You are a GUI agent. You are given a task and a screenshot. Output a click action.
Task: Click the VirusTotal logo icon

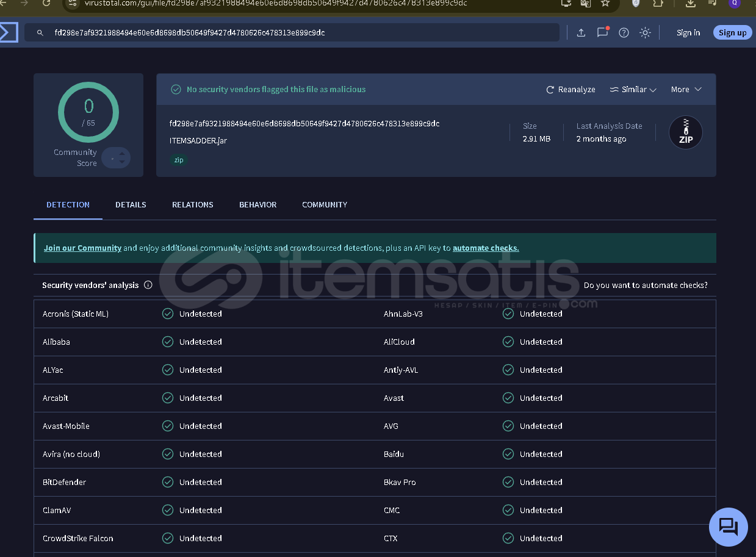(x=8, y=32)
